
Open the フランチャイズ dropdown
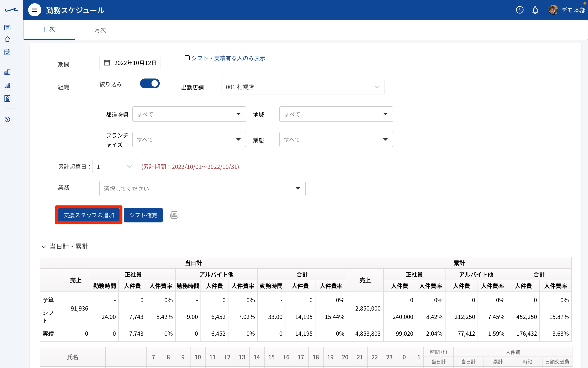(189, 139)
